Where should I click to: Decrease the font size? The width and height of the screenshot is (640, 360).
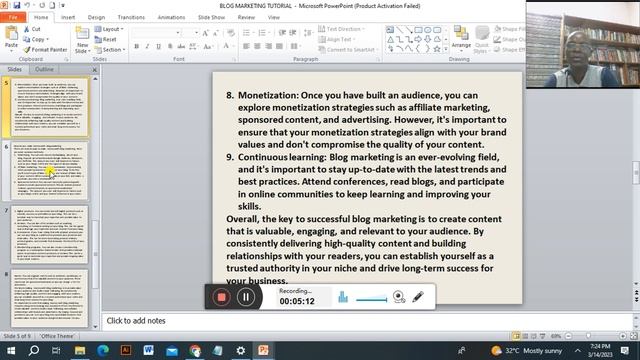point(216,33)
